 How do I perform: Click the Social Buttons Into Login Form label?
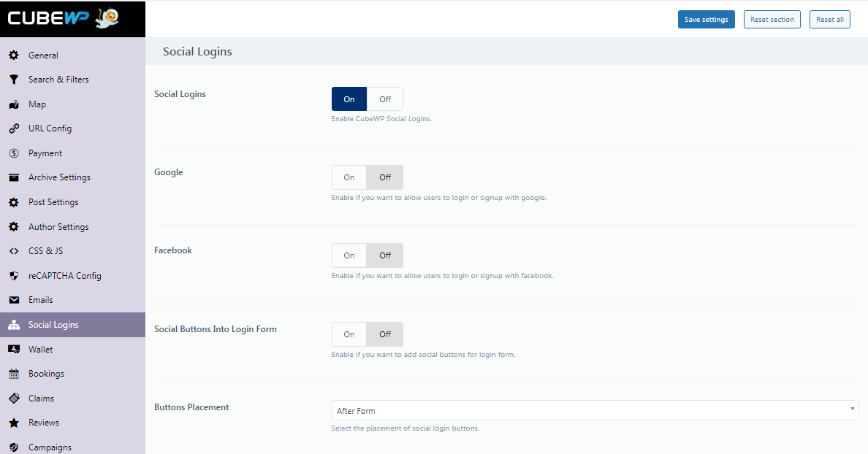(216, 330)
